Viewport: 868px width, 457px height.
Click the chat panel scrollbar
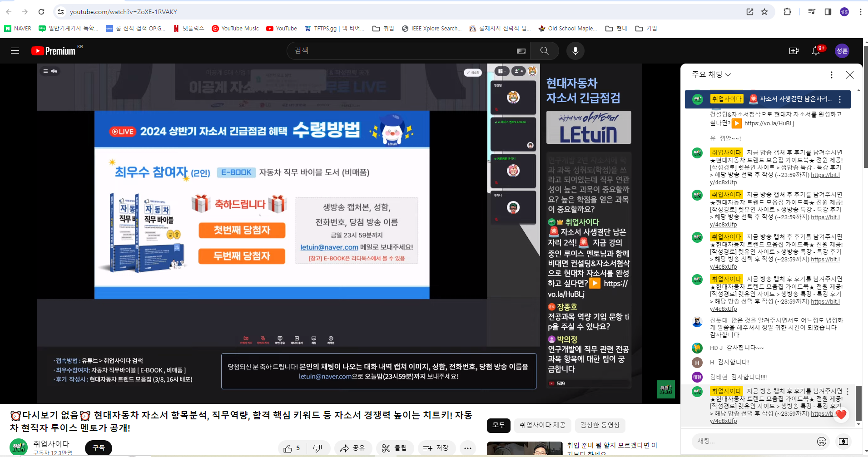pyautogui.click(x=858, y=403)
